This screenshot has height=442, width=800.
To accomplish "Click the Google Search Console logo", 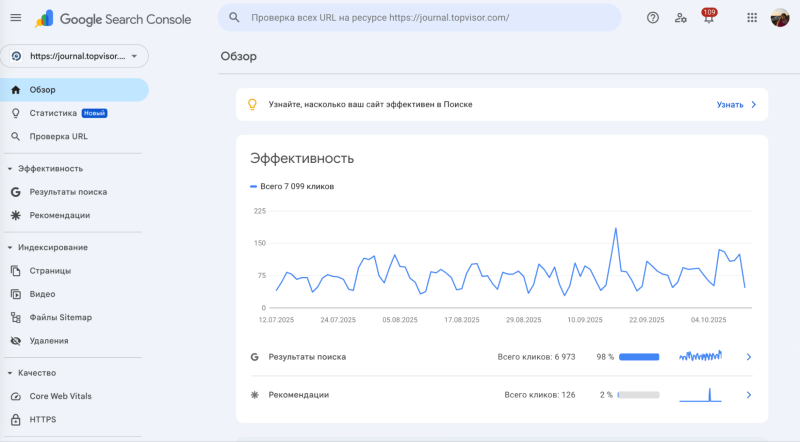I will point(113,19).
